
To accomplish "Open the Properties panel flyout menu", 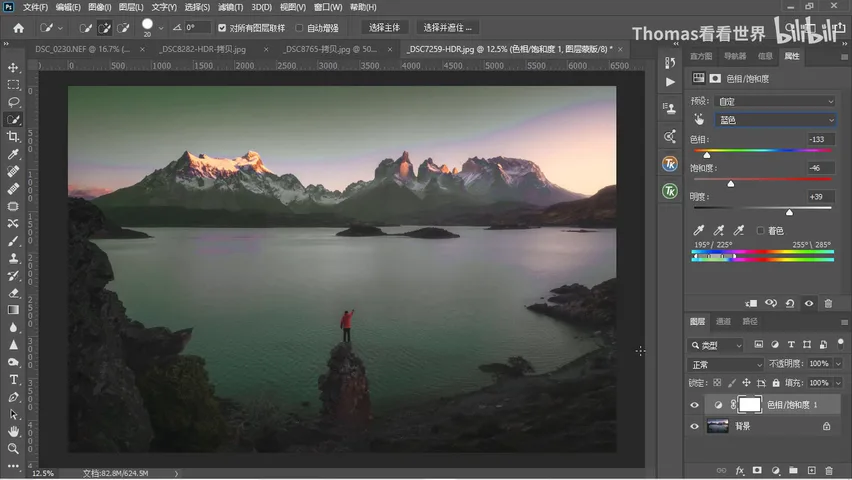I will click(844, 57).
